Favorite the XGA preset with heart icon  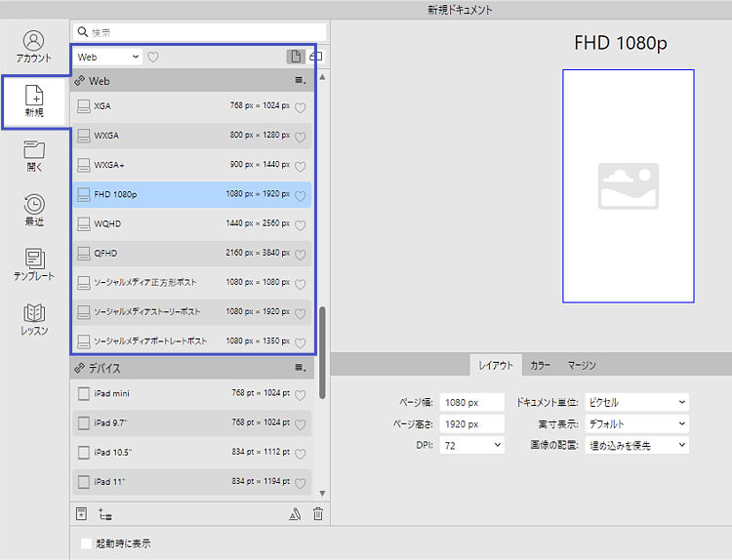point(301,107)
